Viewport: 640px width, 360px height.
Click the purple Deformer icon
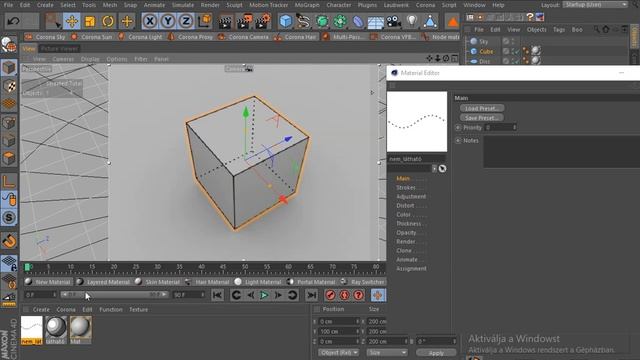pos(358,21)
